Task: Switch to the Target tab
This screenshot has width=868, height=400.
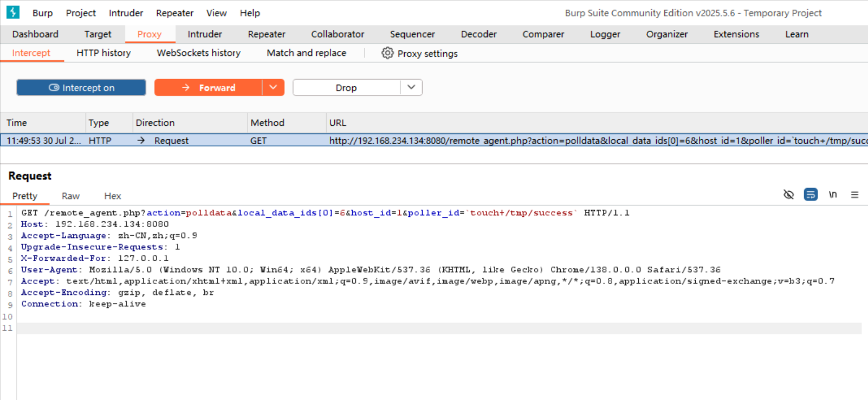Action: [98, 34]
